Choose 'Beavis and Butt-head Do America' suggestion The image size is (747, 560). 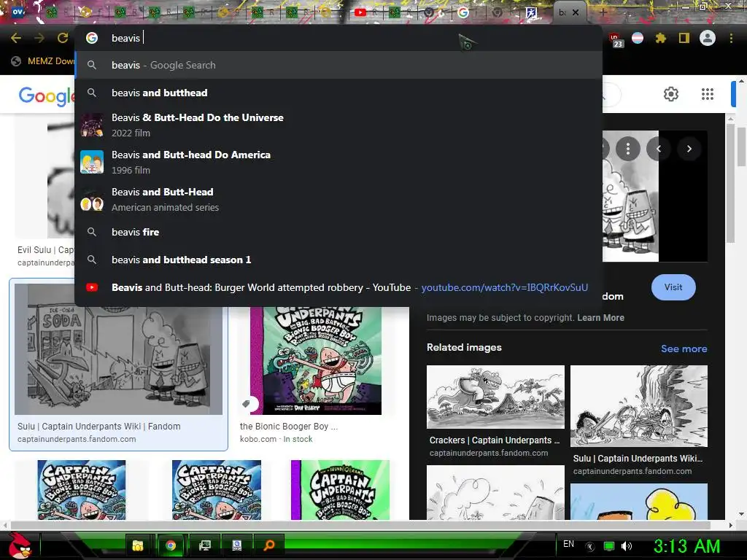[x=338, y=162]
